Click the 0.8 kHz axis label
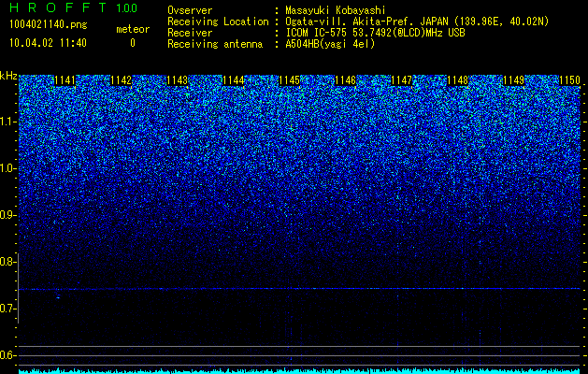 click(x=7, y=262)
